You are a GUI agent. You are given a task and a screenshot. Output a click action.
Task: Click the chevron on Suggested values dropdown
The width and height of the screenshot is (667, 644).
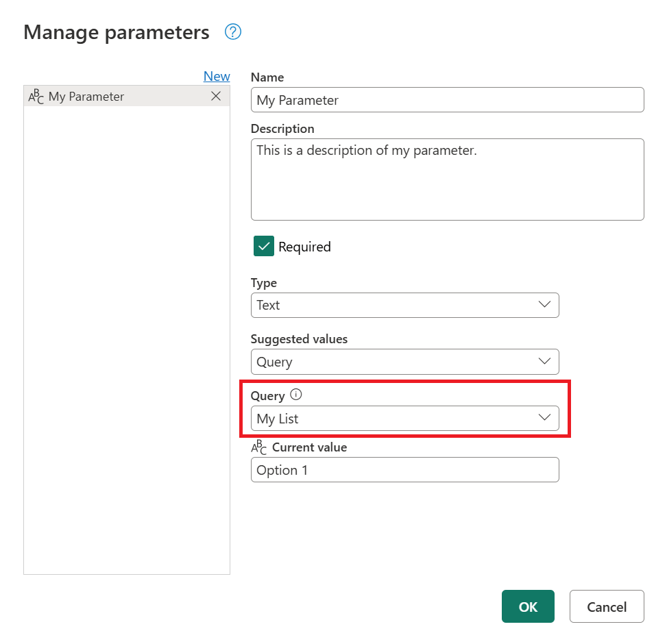point(545,362)
